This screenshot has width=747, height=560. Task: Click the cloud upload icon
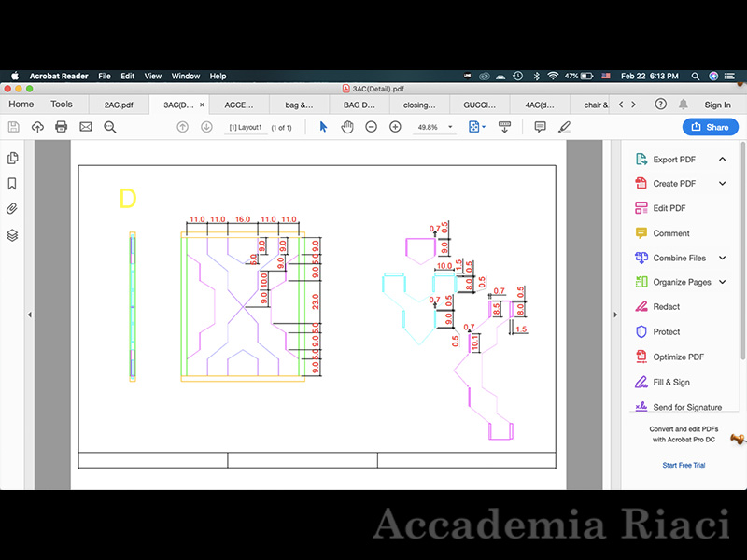click(37, 127)
